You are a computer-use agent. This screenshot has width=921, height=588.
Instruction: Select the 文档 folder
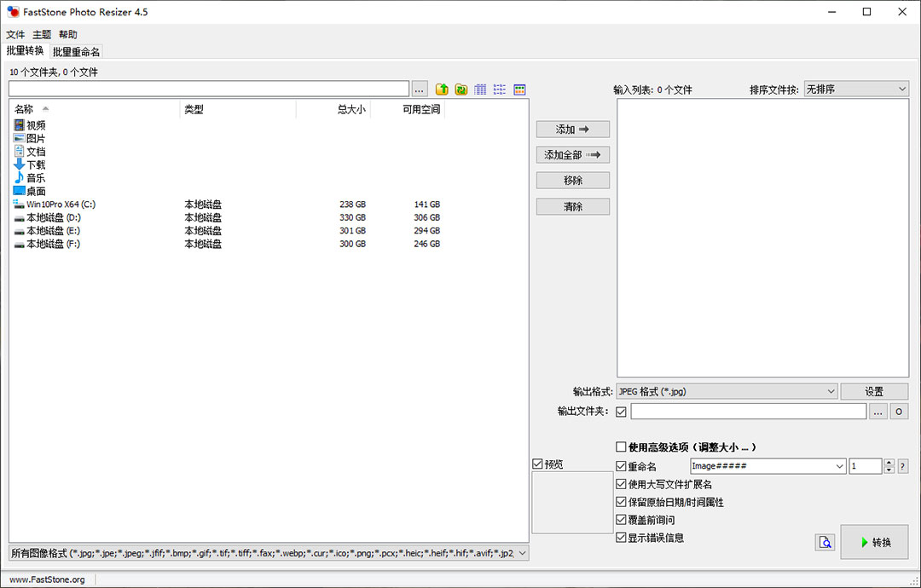coord(29,152)
